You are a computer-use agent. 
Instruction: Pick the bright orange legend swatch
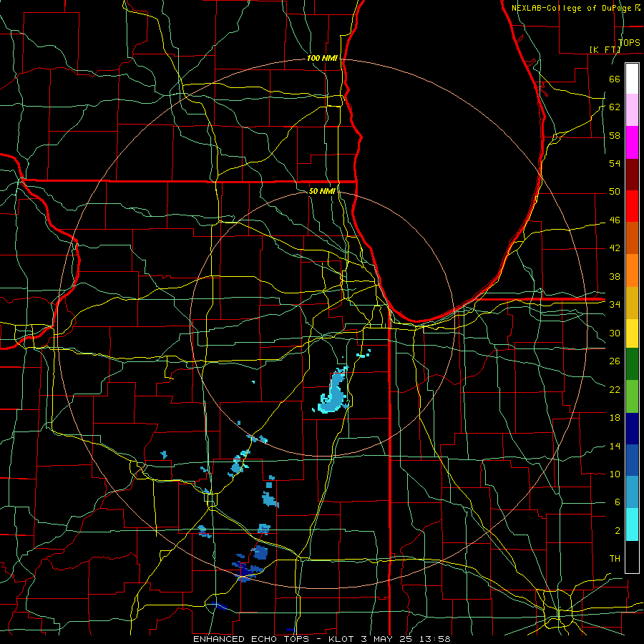[x=632, y=270]
